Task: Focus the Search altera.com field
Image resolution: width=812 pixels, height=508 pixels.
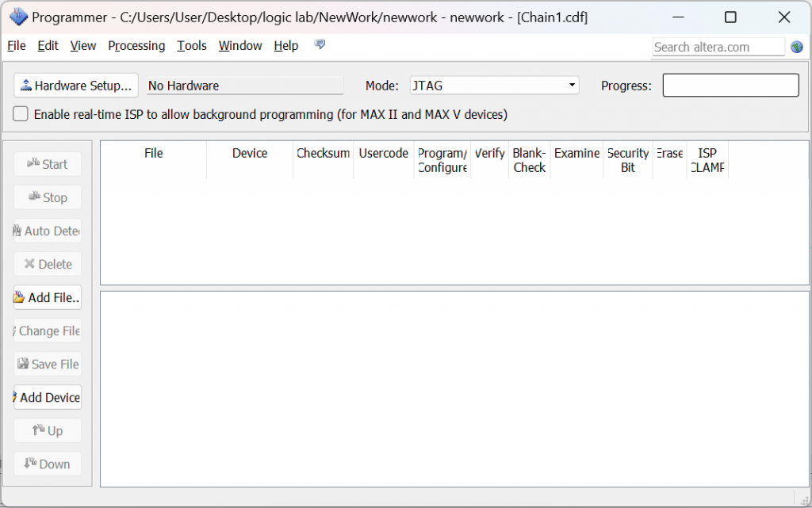Action: click(718, 47)
